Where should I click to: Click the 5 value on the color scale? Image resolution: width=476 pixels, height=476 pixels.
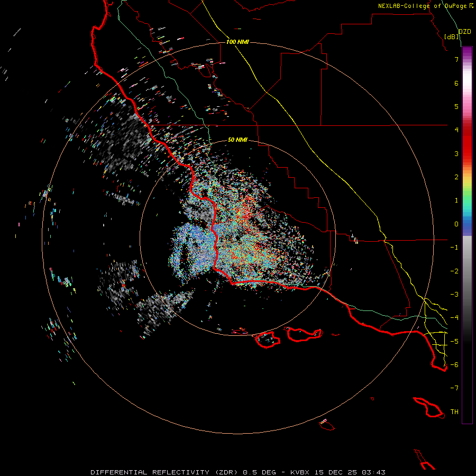point(456,106)
